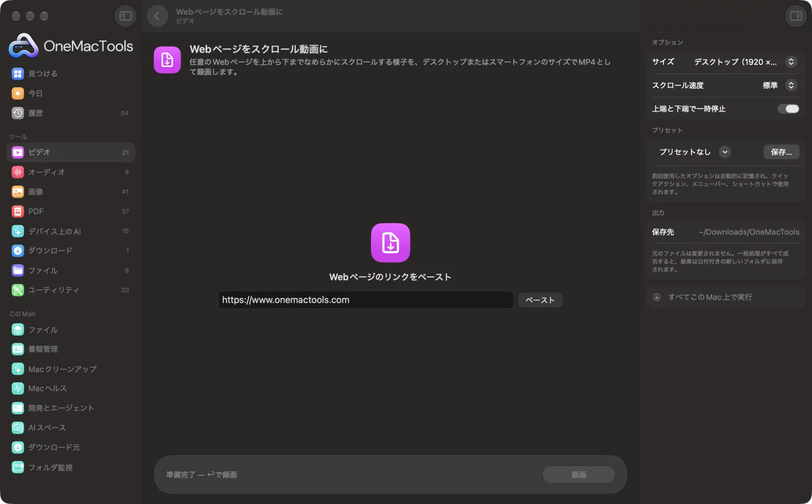The image size is (812, 504).
Task: Select the PDF tool category icon
Action: click(x=18, y=211)
